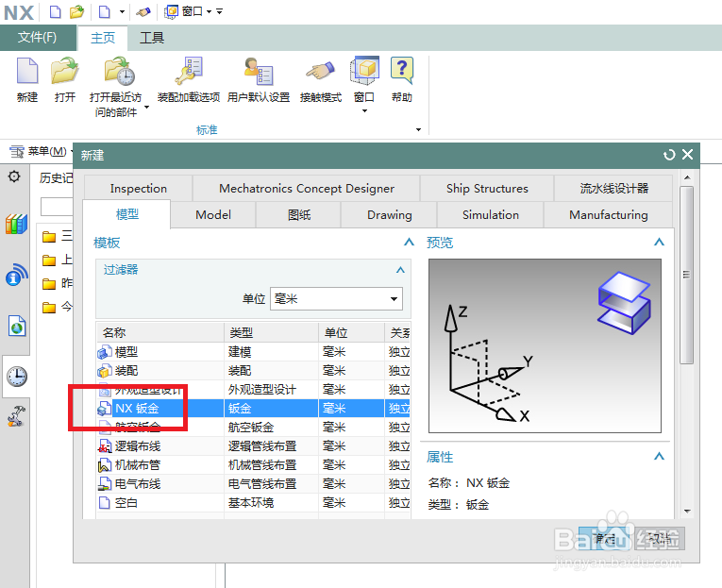Select the 模型 tab in the dialog

127,214
